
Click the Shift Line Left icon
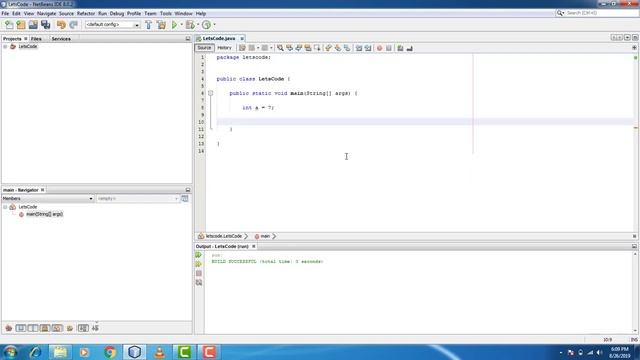[x=359, y=48]
